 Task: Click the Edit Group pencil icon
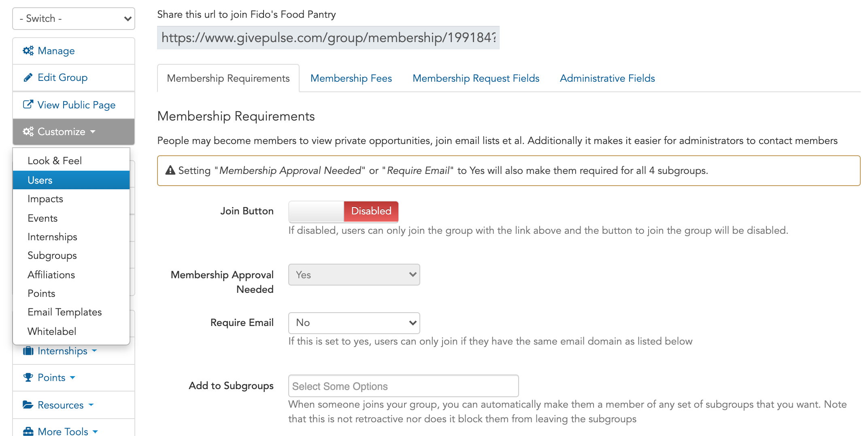pyautogui.click(x=28, y=77)
